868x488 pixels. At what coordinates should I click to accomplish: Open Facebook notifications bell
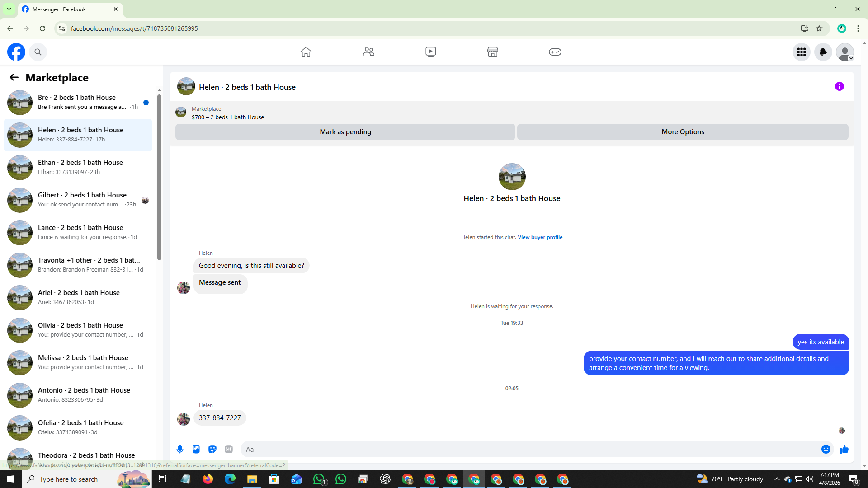tap(823, 52)
